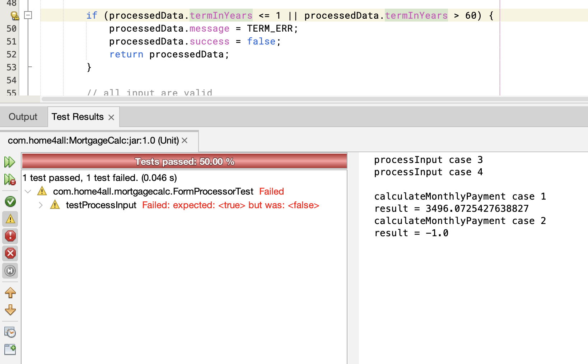Toggle the Show Skipped grey filter

[10, 271]
